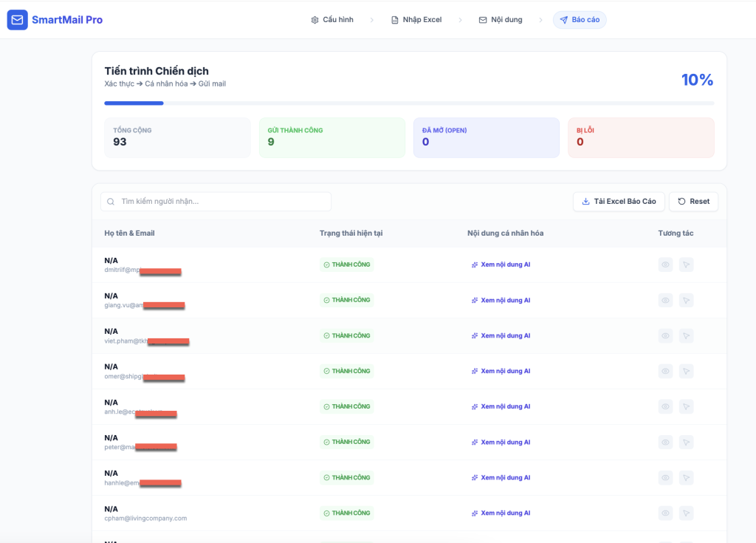Image resolution: width=756 pixels, height=543 pixels.
Task: Click the eye icon in the dmitriif row
Action: pyautogui.click(x=665, y=264)
